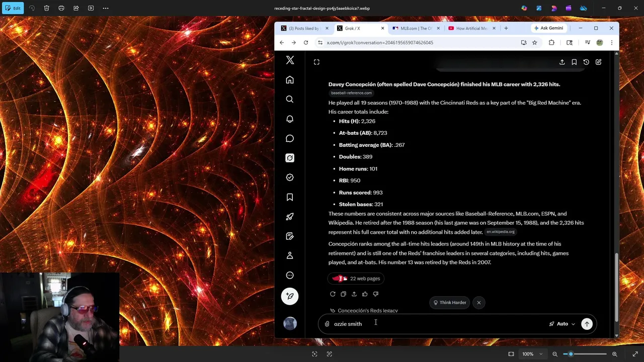Click the Edit button in Photos
The height and width of the screenshot is (362, 644).
[13, 8]
